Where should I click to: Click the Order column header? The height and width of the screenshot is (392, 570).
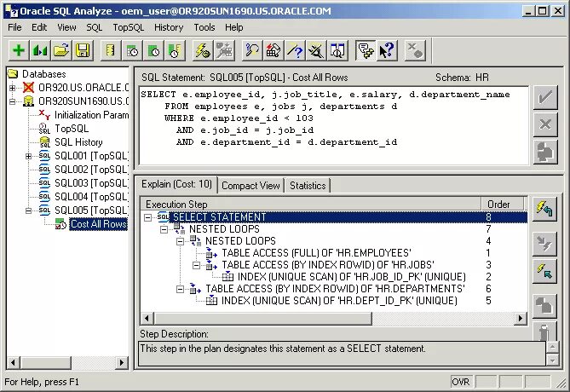(x=503, y=204)
